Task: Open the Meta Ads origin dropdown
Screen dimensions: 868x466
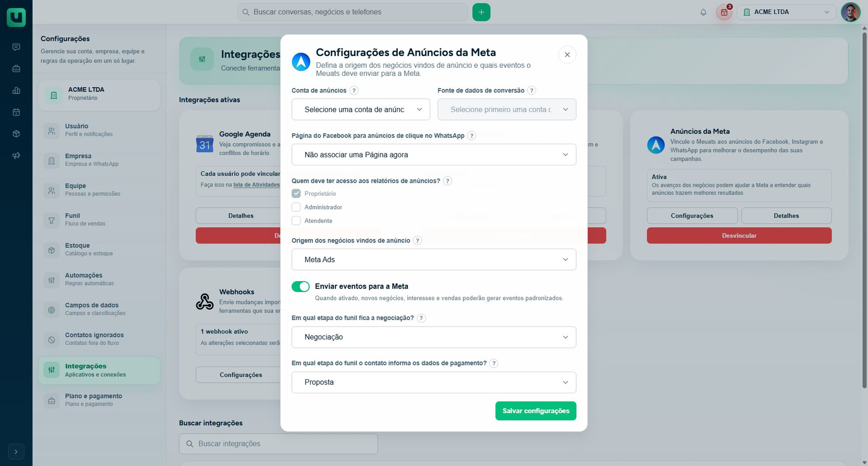Action: (434, 260)
